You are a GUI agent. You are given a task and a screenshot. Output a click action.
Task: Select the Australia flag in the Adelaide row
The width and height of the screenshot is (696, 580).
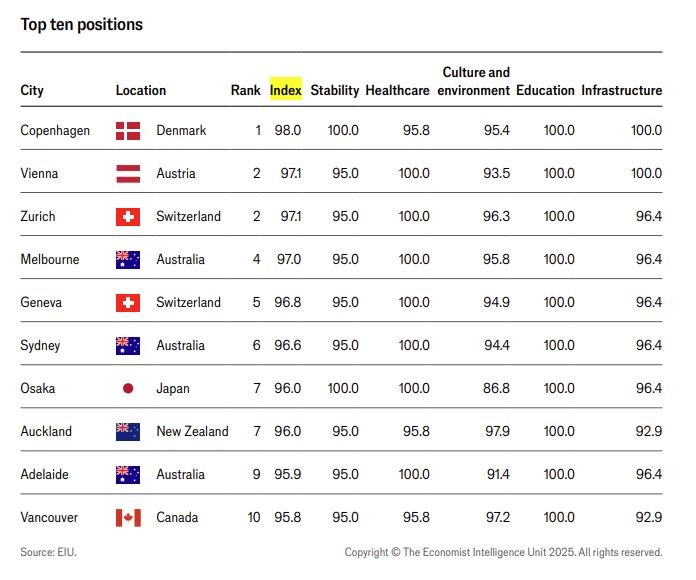(x=128, y=474)
